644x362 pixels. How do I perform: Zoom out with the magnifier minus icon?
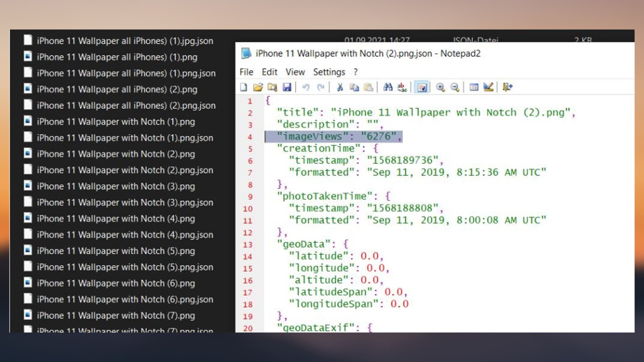coord(455,87)
